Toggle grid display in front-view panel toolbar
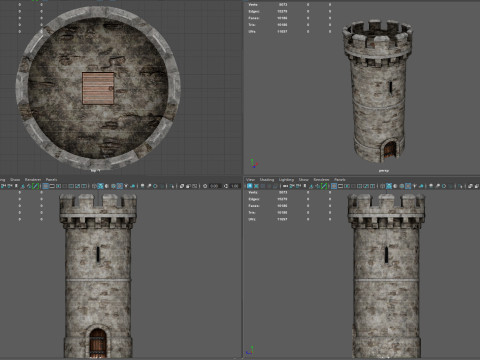 45,186
